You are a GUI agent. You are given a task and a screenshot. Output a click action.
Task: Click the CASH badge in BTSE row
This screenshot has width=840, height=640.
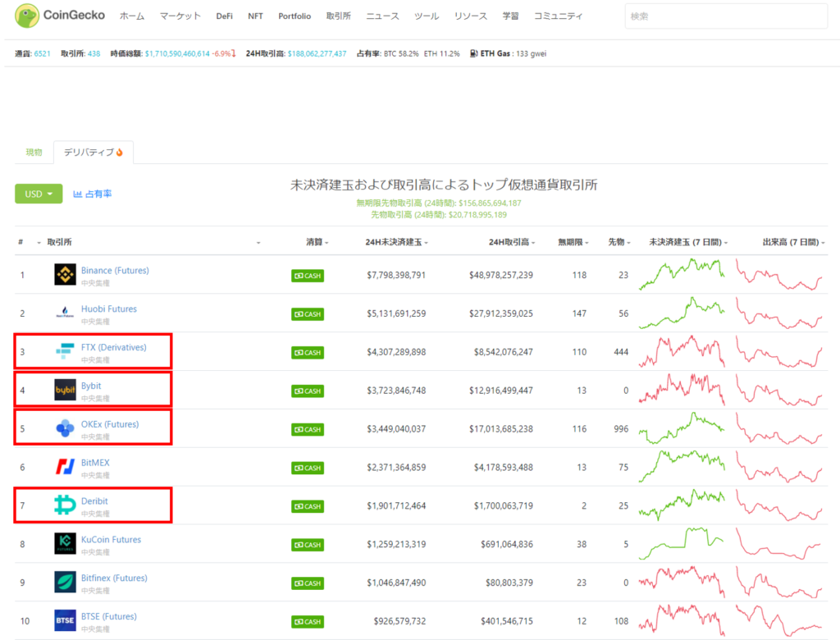click(x=308, y=622)
